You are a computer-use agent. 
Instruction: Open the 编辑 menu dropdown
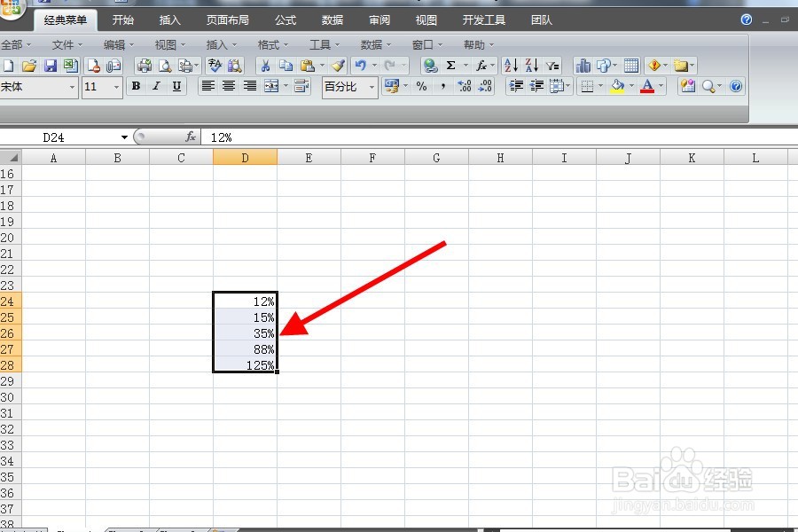pyautogui.click(x=119, y=45)
